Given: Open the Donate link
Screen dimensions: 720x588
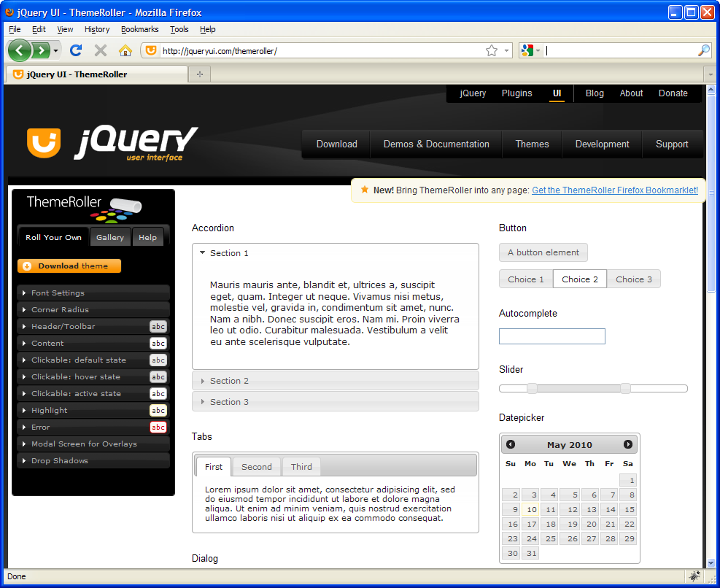Looking at the screenshot, I should point(673,93).
